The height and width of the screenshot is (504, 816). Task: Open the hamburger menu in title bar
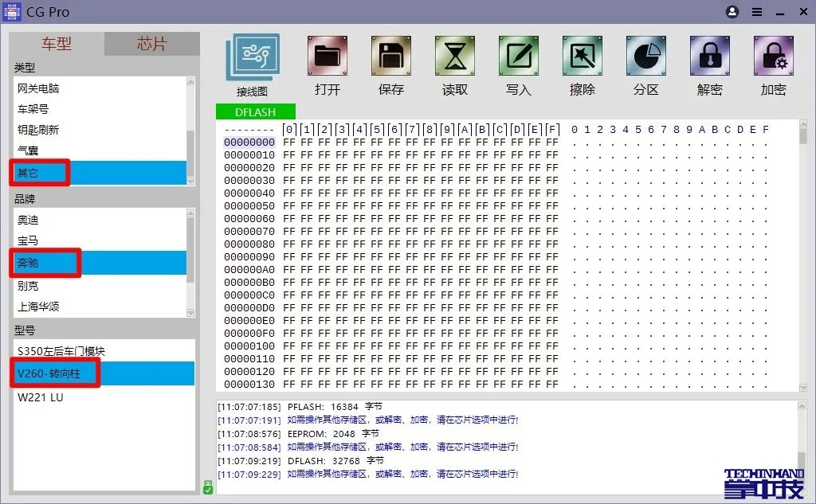(x=756, y=12)
